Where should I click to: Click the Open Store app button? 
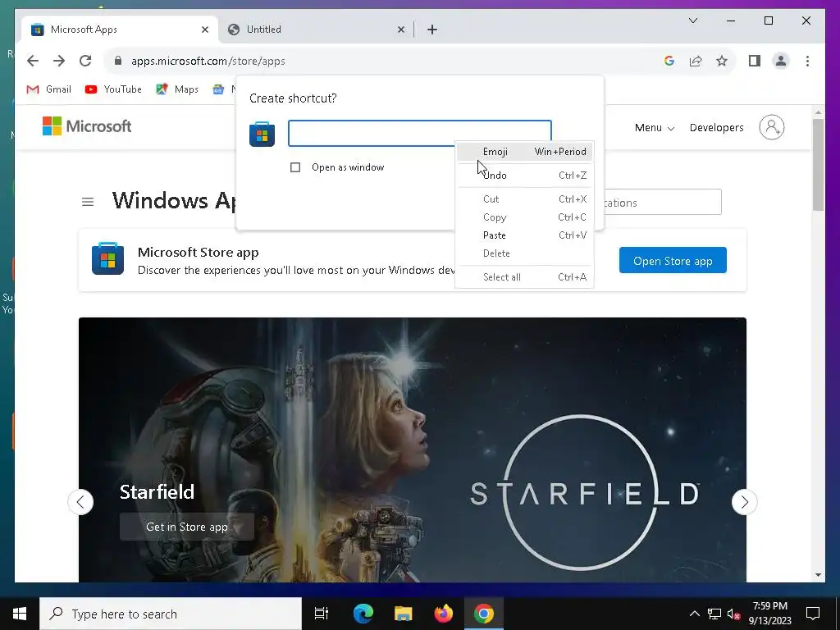coord(673,260)
